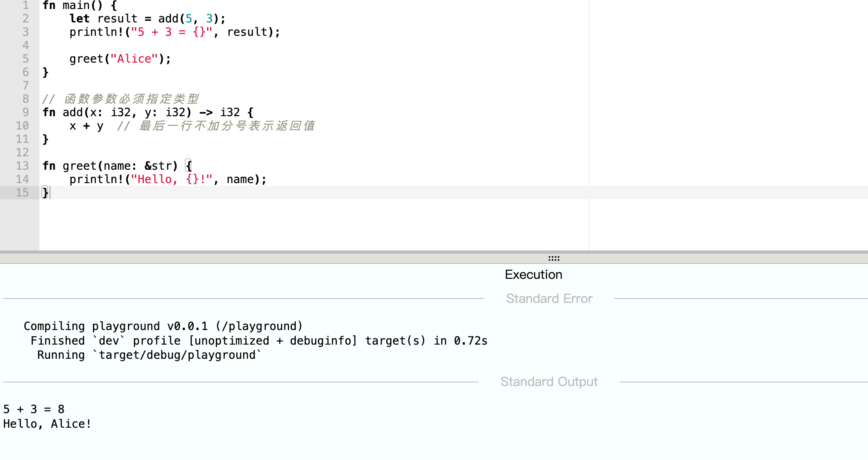Click the greet function definition name

coord(79,166)
